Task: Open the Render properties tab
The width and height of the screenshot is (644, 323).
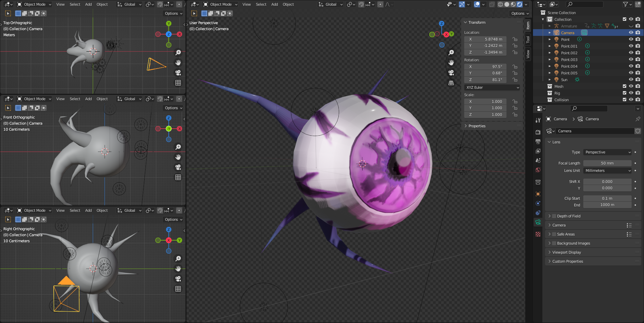Action: coord(538,132)
